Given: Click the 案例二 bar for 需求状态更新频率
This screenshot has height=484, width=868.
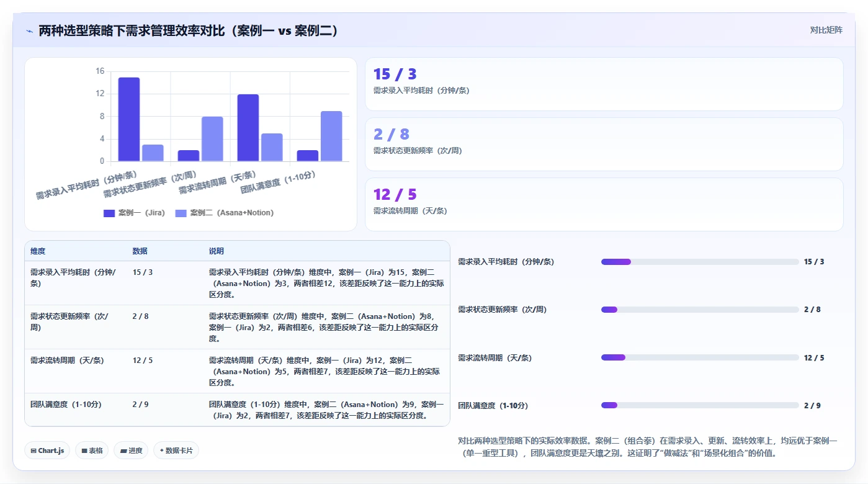Looking at the screenshot, I should click(x=212, y=139).
